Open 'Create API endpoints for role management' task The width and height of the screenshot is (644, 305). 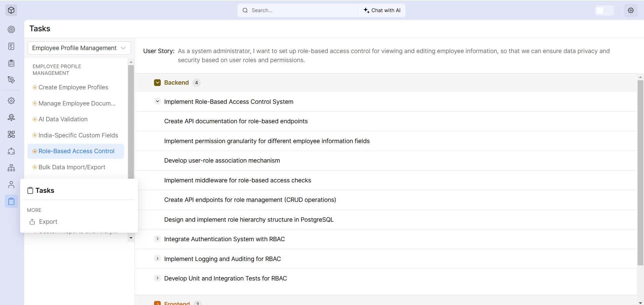(250, 200)
